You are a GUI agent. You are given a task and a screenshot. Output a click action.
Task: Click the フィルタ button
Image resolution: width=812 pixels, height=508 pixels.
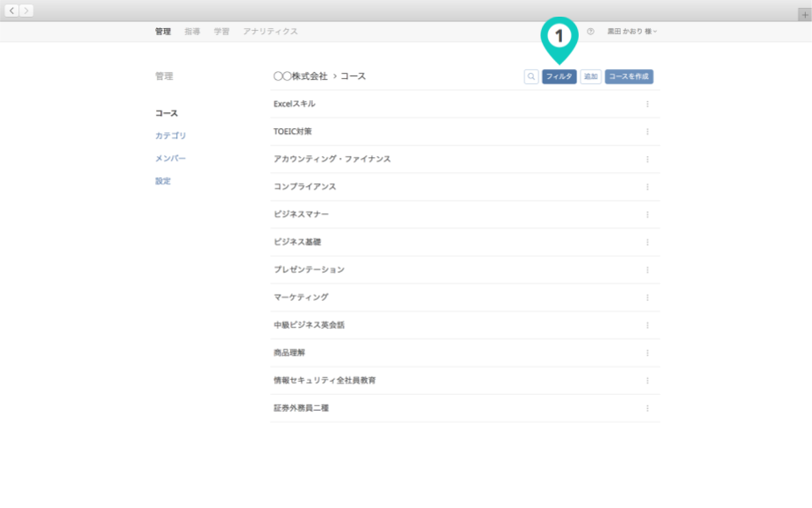coord(559,77)
